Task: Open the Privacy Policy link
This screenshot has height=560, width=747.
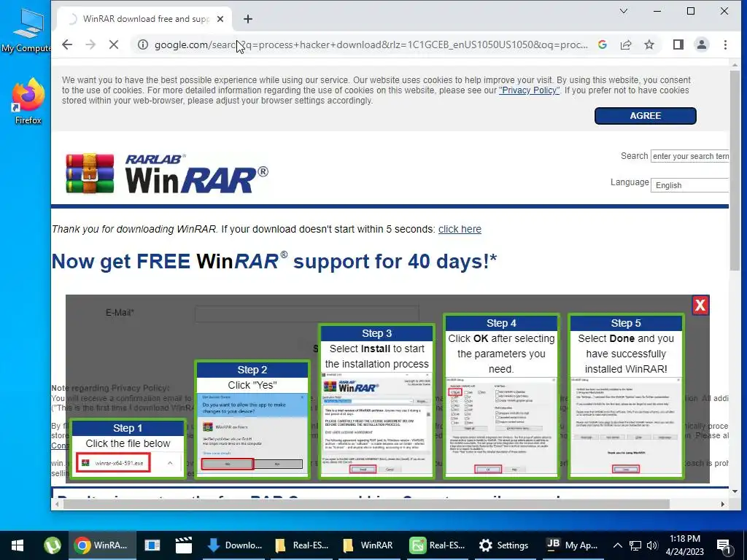Action: [530, 90]
